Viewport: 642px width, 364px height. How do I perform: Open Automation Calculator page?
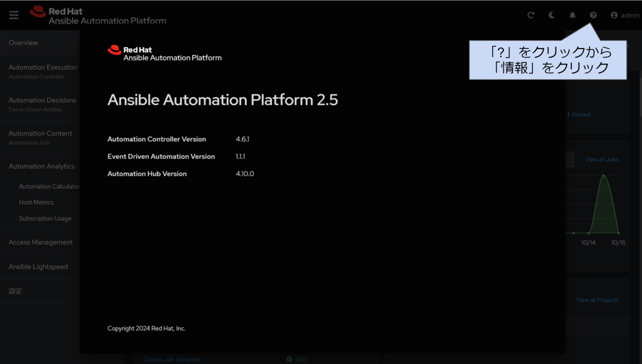pos(49,187)
